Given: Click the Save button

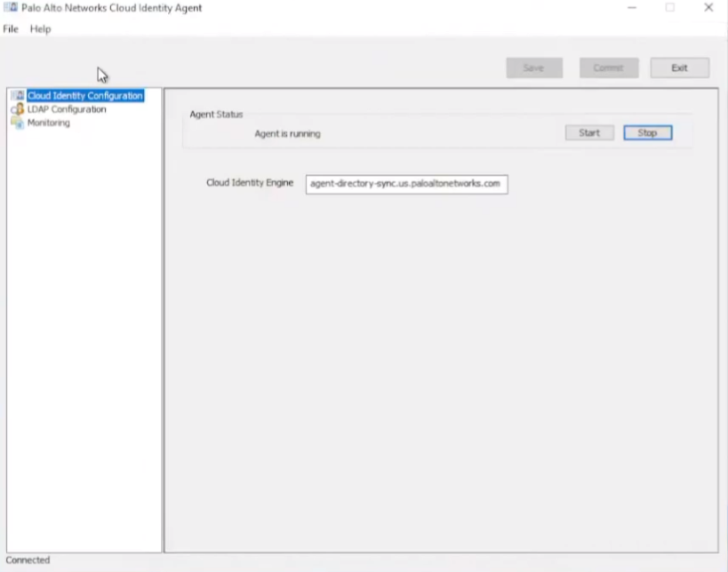Looking at the screenshot, I should pos(534,68).
